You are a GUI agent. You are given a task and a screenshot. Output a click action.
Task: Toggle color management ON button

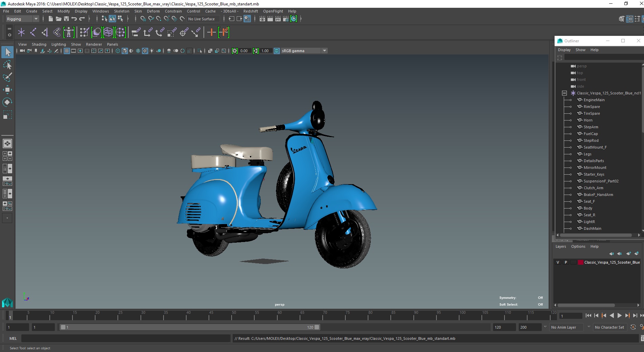[277, 51]
